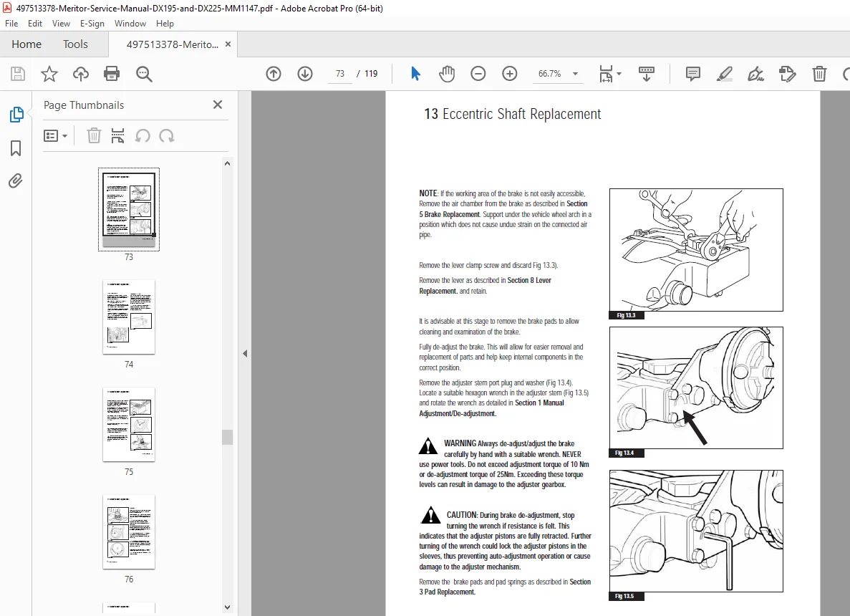Open the Edit menu

pos(34,24)
